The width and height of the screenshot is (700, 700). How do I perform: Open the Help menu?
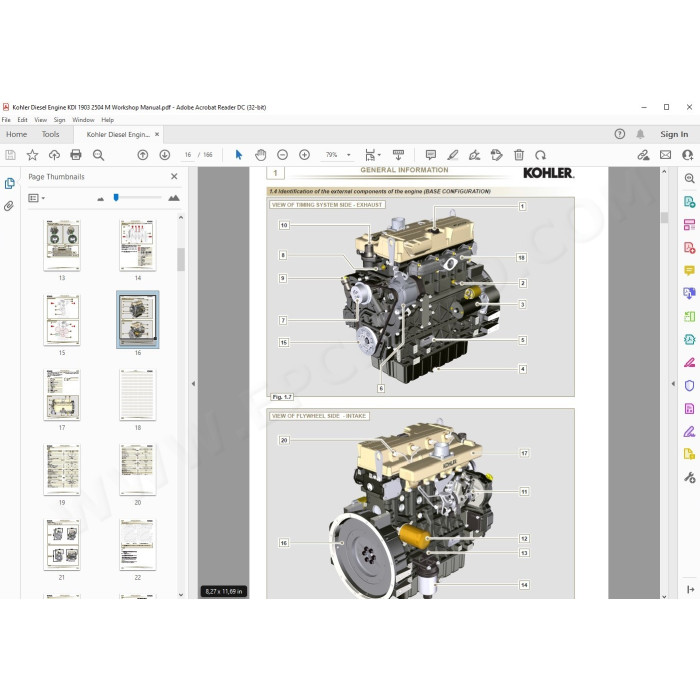[108, 120]
